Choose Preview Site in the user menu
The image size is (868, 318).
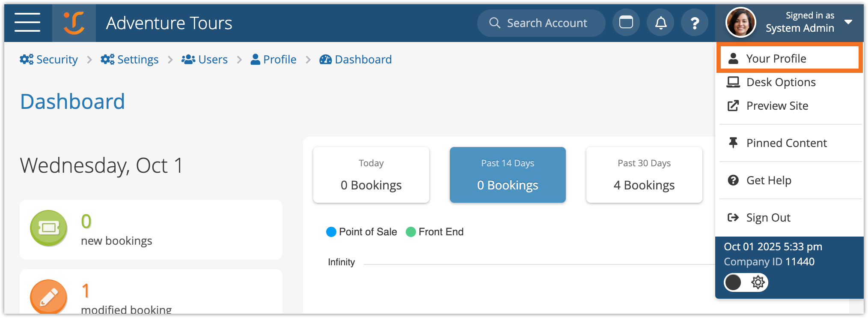coord(777,106)
